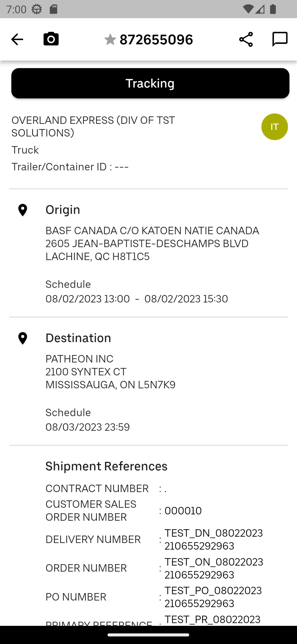Tap the origin schedule time range
297x644 pixels.
click(137, 299)
